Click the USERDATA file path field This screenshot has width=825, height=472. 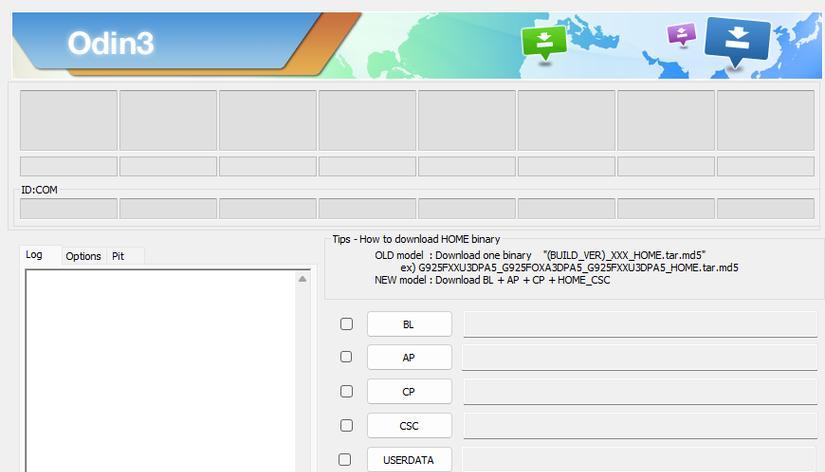(x=640, y=459)
